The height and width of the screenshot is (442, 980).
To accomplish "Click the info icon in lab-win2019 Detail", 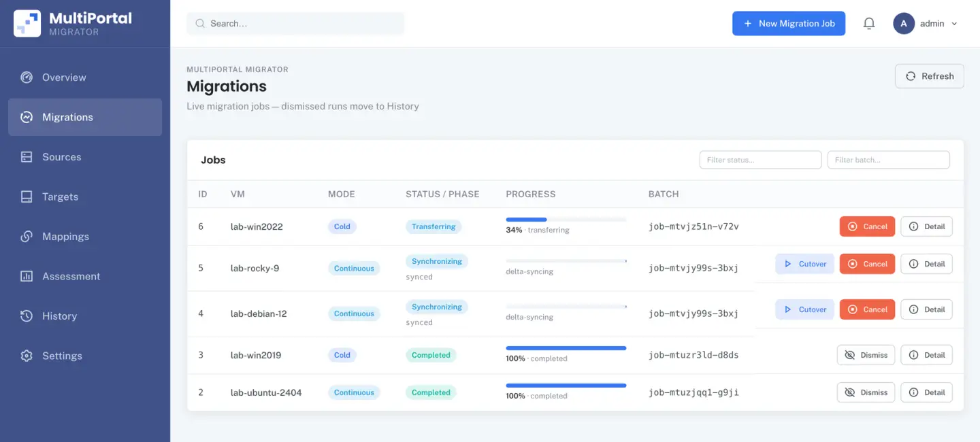I will click(914, 355).
